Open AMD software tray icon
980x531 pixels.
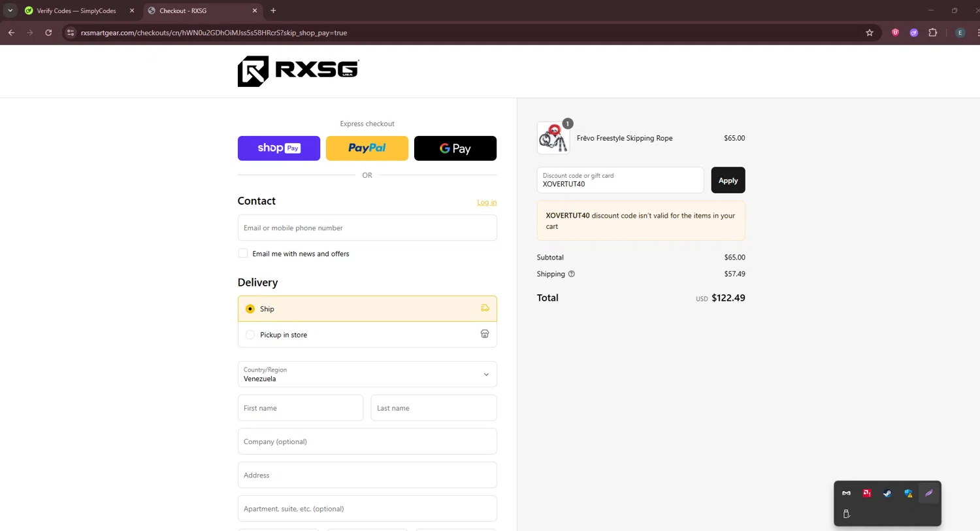(867, 494)
